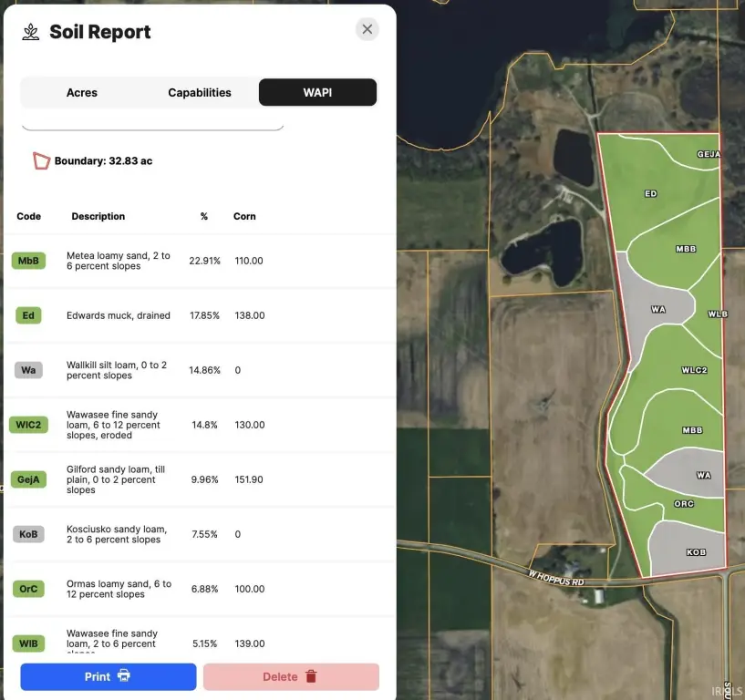
Task: Select the Ed soil code badge
Action: [x=28, y=315]
